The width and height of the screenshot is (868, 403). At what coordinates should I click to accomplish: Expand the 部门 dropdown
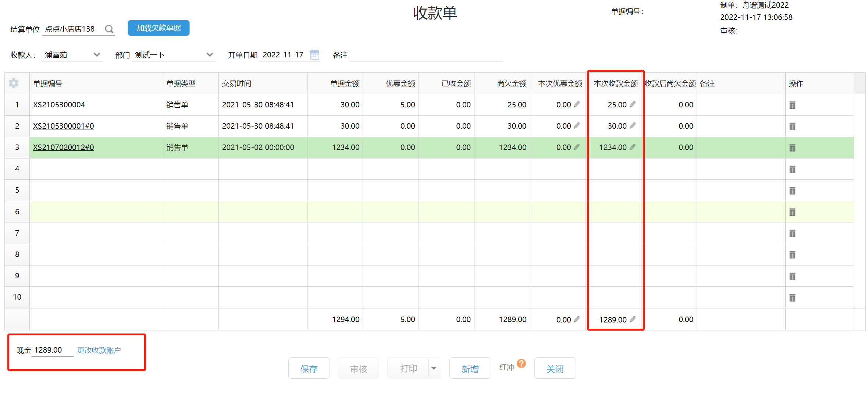(x=210, y=55)
